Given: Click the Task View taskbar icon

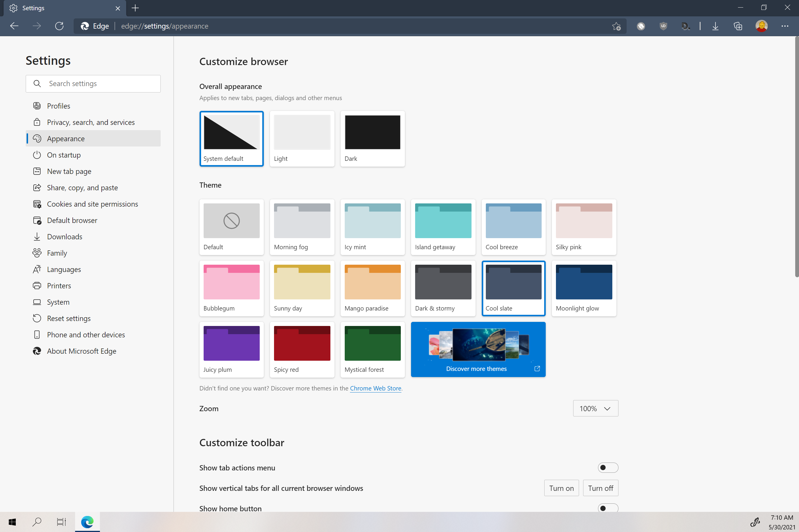Looking at the screenshot, I should [61, 521].
